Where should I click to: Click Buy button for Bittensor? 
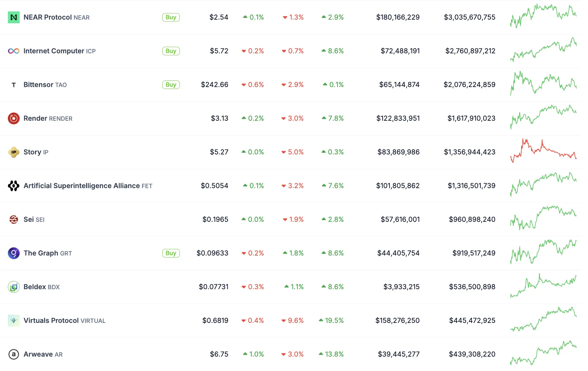coord(171,85)
